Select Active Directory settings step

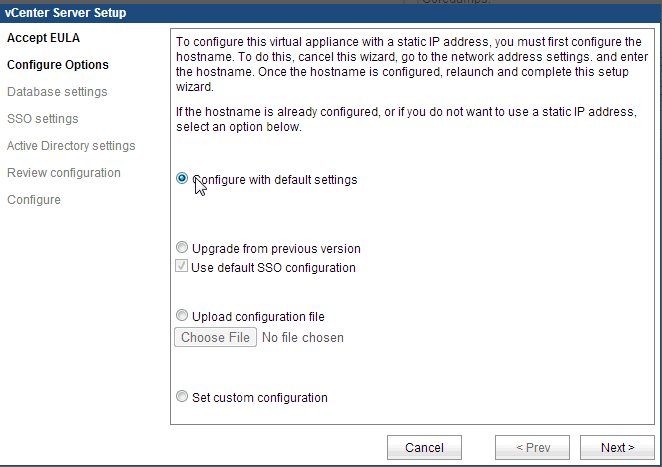coord(71,146)
